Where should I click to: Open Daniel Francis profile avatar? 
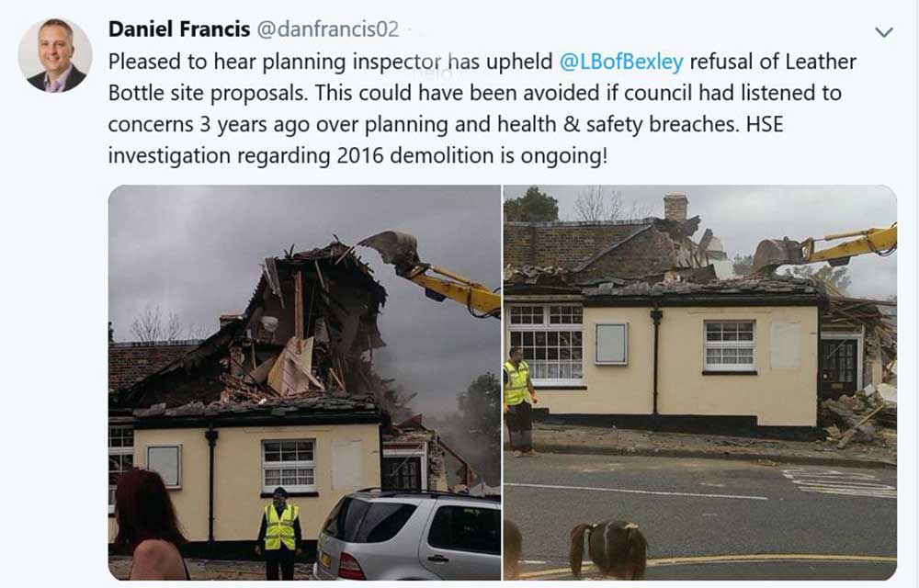pos(54,56)
